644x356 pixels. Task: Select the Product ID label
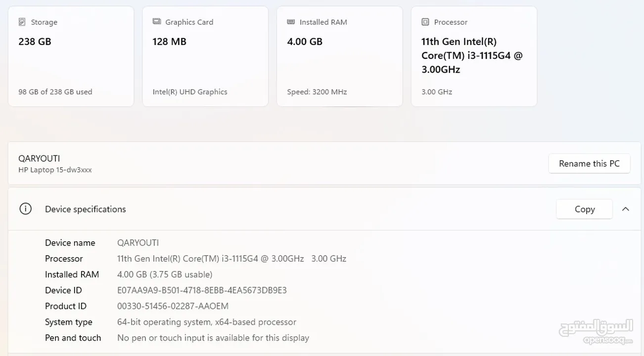click(66, 306)
